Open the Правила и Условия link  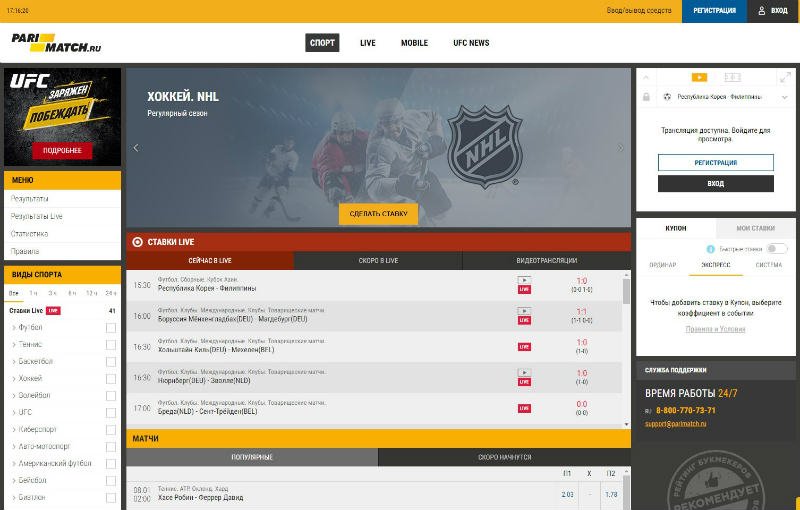(x=713, y=329)
